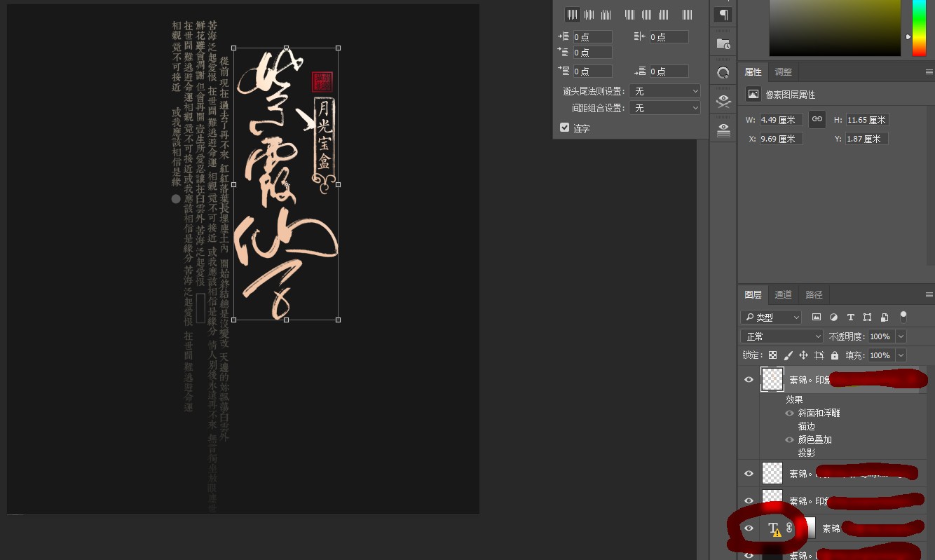The height and width of the screenshot is (560, 935).
Task: Open the 不透明度 slider arrow
Action: [901, 336]
